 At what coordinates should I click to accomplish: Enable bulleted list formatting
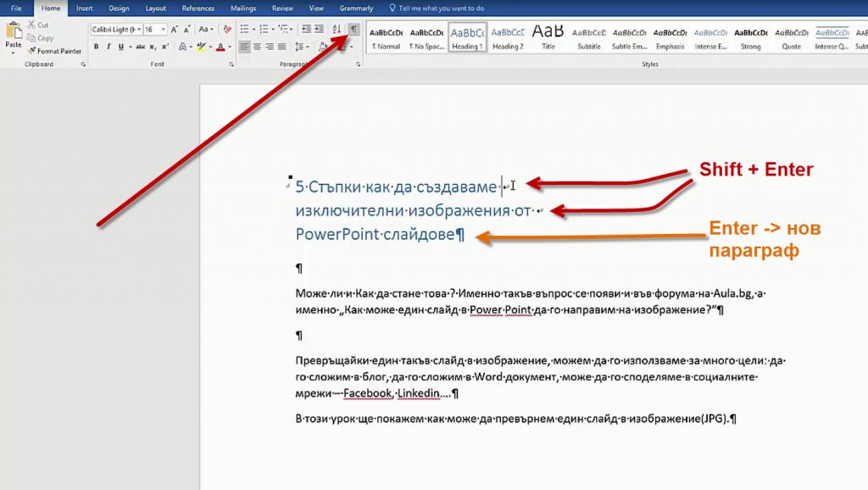[x=244, y=28]
